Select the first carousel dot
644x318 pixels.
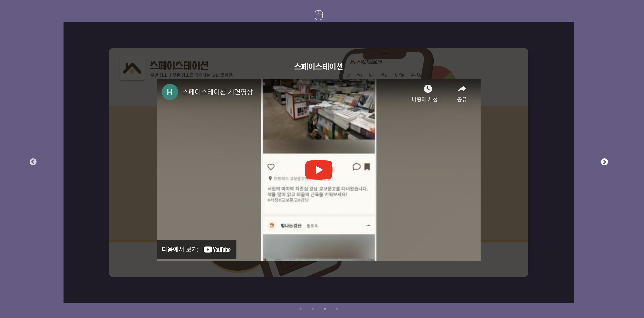[x=301, y=309]
